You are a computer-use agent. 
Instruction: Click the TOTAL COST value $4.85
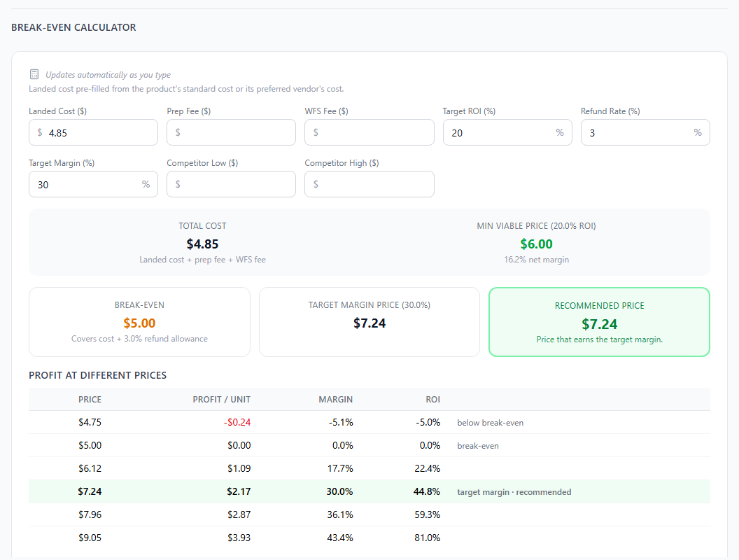[x=203, y=244]
